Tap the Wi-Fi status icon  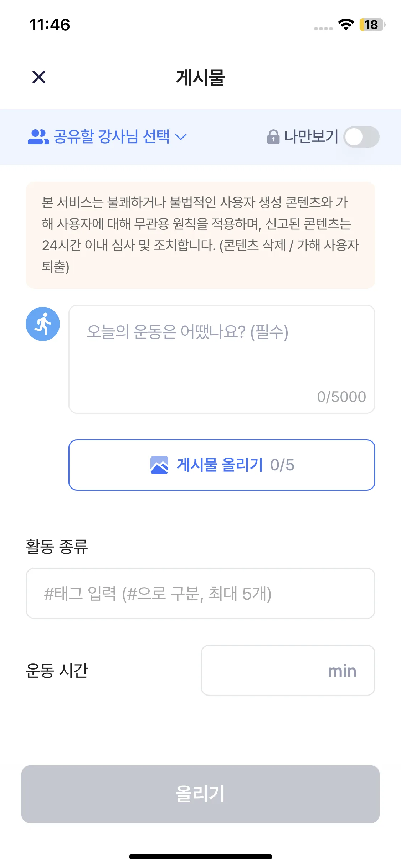(346, 25)
